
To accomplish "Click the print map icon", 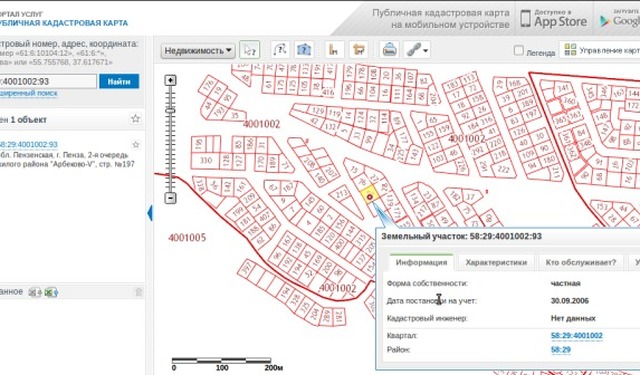I will click(389, 50).
